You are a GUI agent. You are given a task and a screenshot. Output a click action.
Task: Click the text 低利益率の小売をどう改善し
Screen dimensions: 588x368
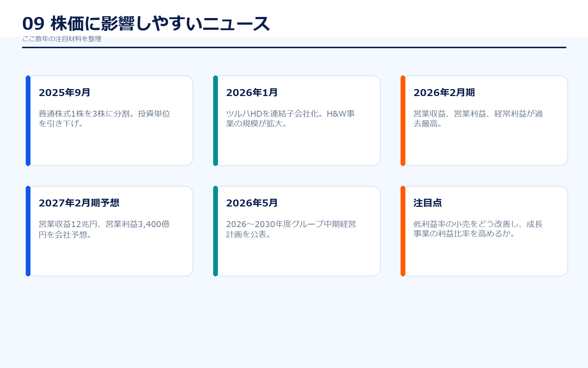(x=466, y=224)
